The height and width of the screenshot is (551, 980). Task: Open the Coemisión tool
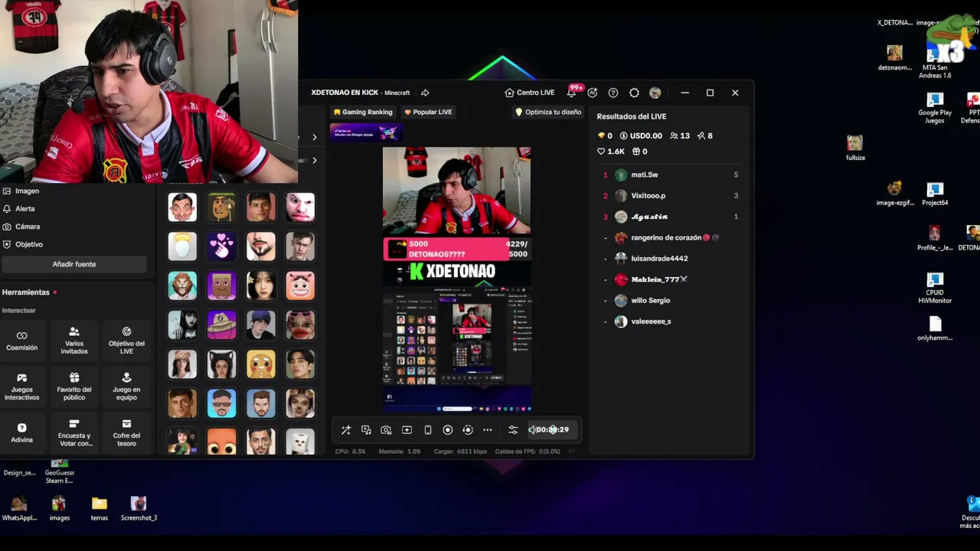21,341
